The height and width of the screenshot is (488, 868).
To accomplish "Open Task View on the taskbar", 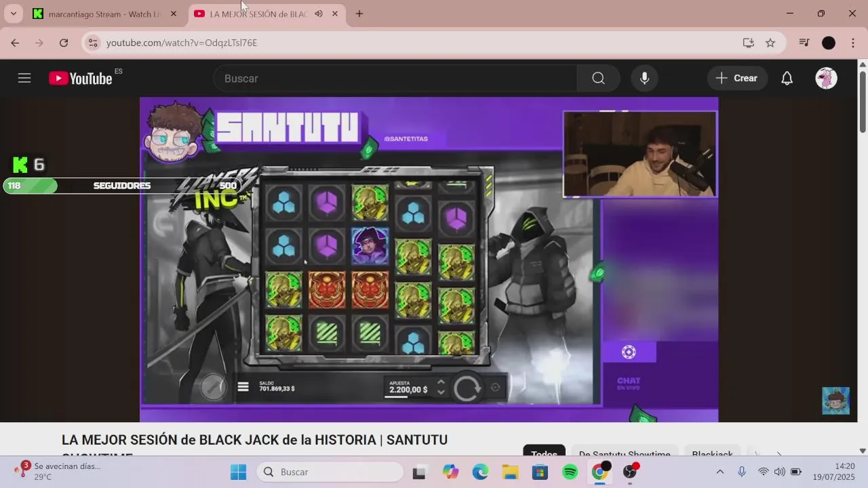I will click(x=419, y=472).
